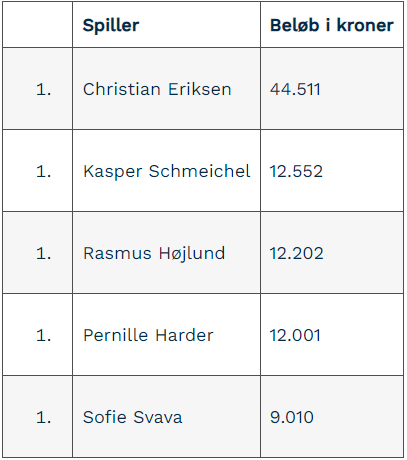Select the Rasmus Højlund name cell
Screen dimensions: 407x460
point(166,253)
